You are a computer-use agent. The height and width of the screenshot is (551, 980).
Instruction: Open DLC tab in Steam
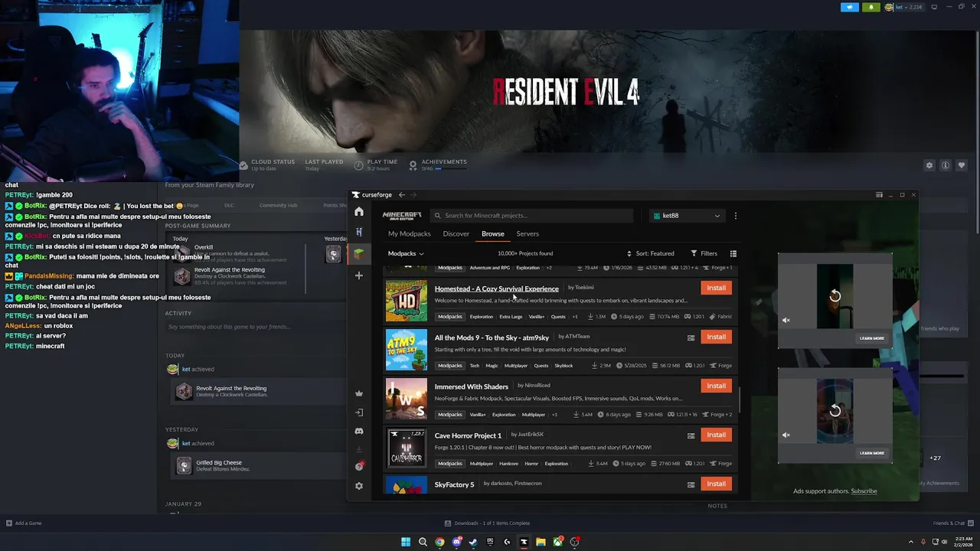(229, 205)
